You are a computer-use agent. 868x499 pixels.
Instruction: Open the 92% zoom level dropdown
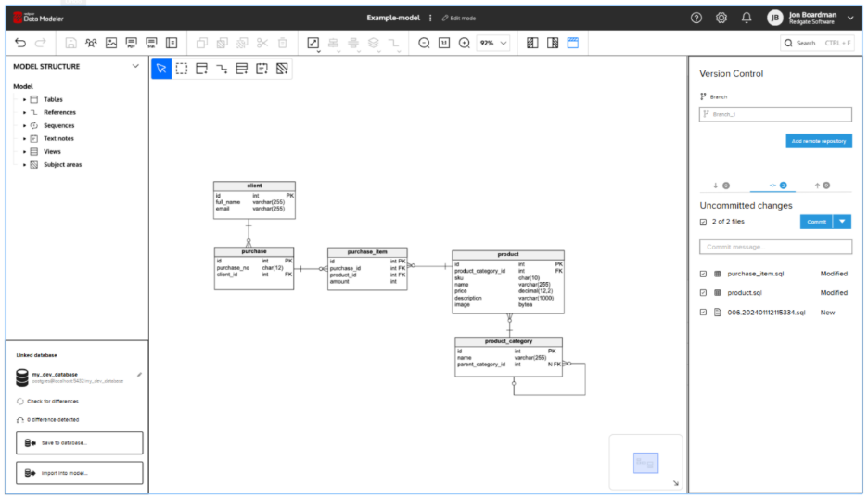point(493,43)
